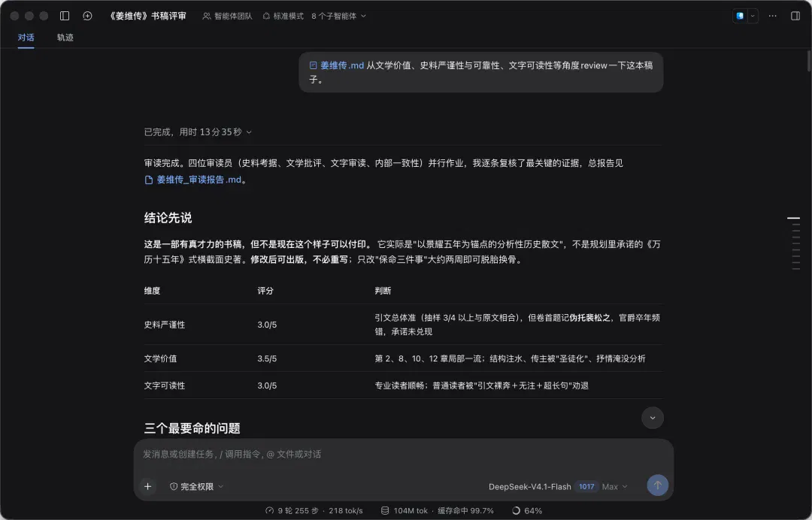Toggle the left sidebar panel icon
This screenshot has height=520, width=812.
click(65, 16)
